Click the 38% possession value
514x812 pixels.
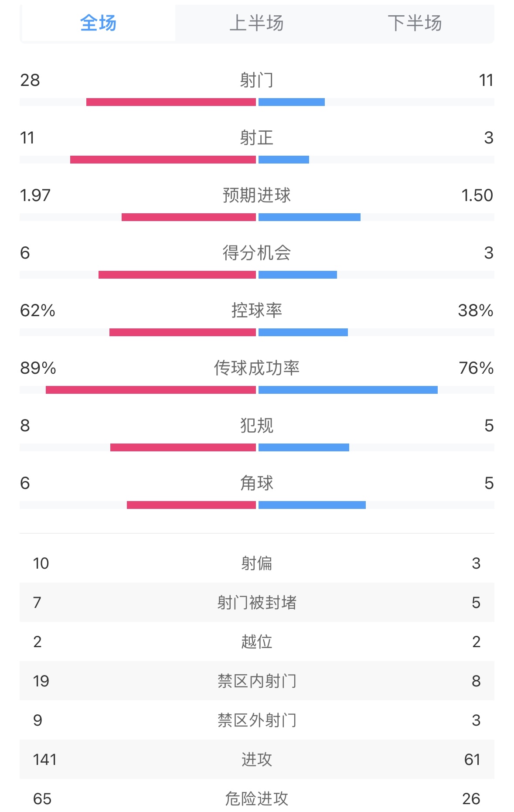(475, 310)
